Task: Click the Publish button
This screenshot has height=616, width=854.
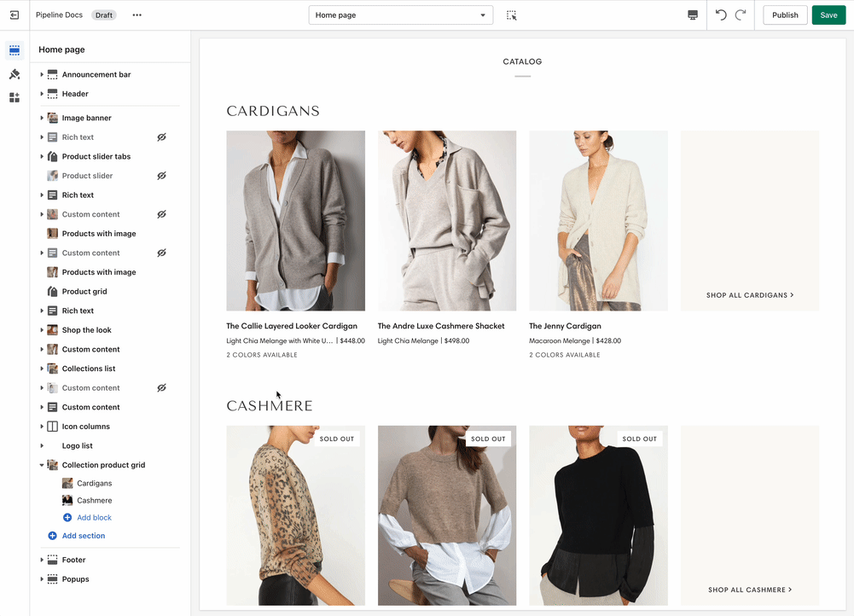Action: pos(785,15)
